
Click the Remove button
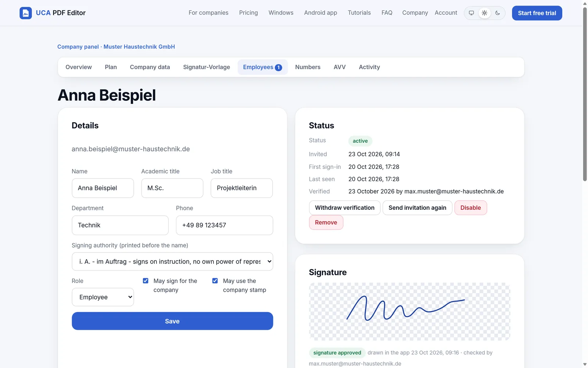(x=326, y=222)
